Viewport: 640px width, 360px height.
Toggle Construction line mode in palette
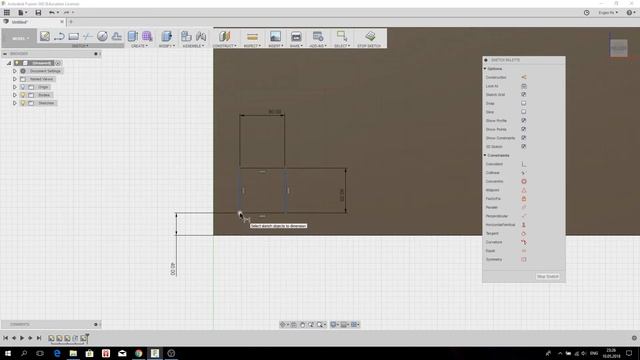pyautogui.click(x=524, y=77)
